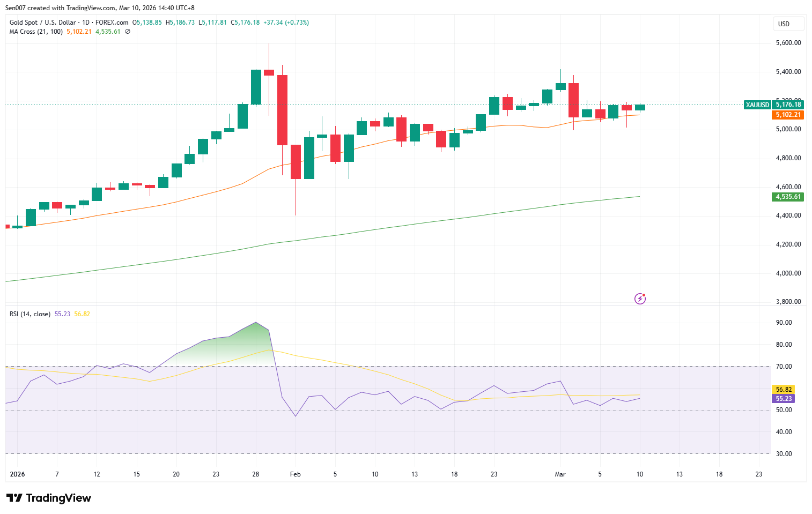Click the 2026 label on the time axis

click(17, 474)
